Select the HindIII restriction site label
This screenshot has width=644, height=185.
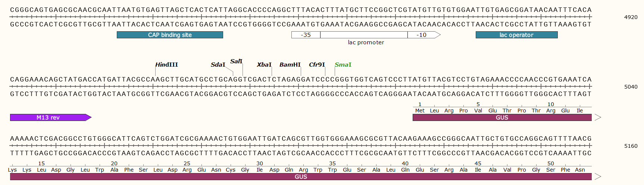166,65
